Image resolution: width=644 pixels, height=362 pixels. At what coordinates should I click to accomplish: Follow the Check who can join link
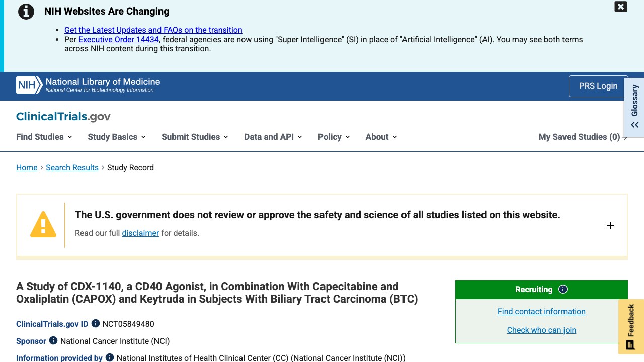tap(541, 330)
